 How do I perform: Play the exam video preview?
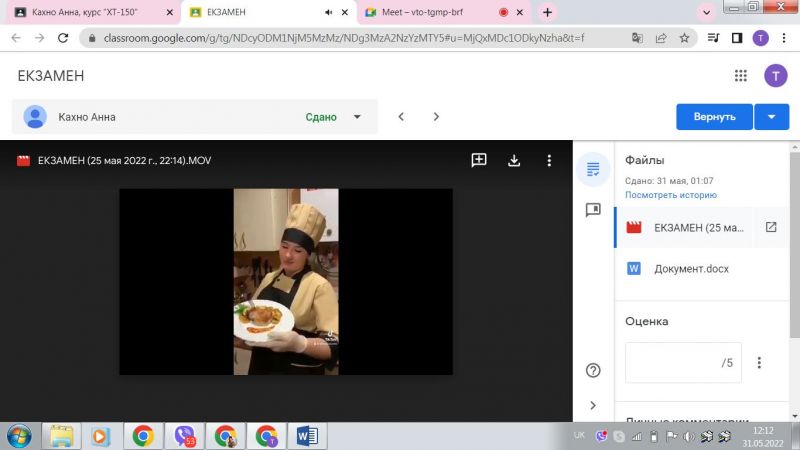click(x=286, y=282)
